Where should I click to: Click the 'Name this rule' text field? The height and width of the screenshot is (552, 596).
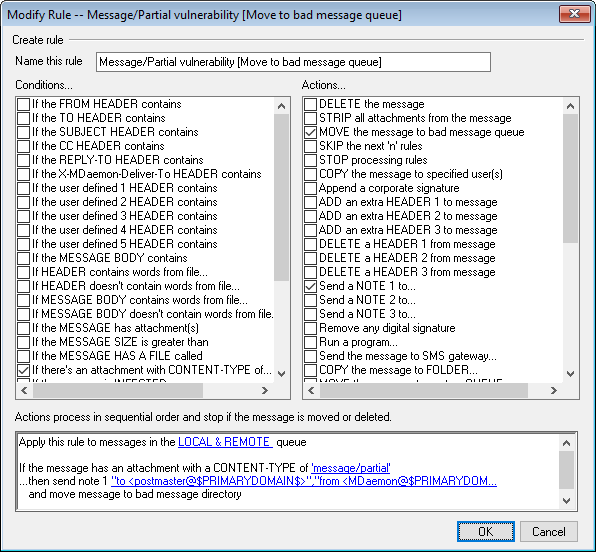click(x=293, y=62)
